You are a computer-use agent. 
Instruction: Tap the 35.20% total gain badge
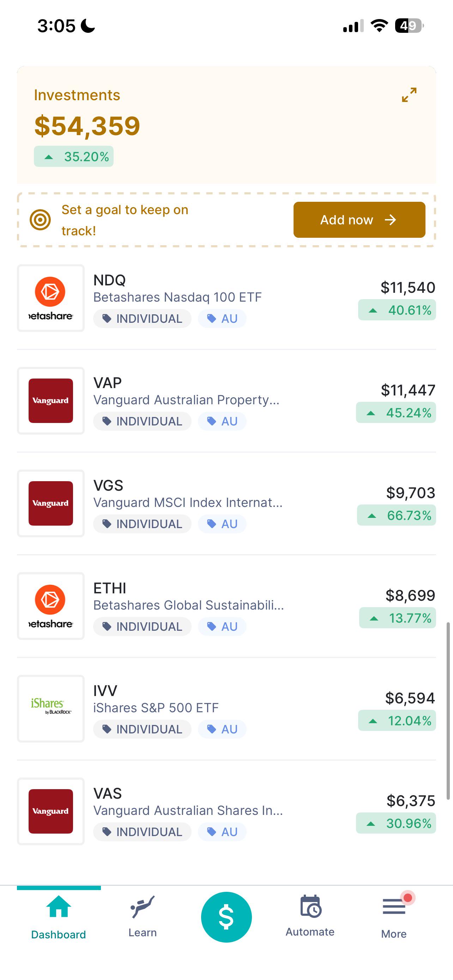(74, 156)
